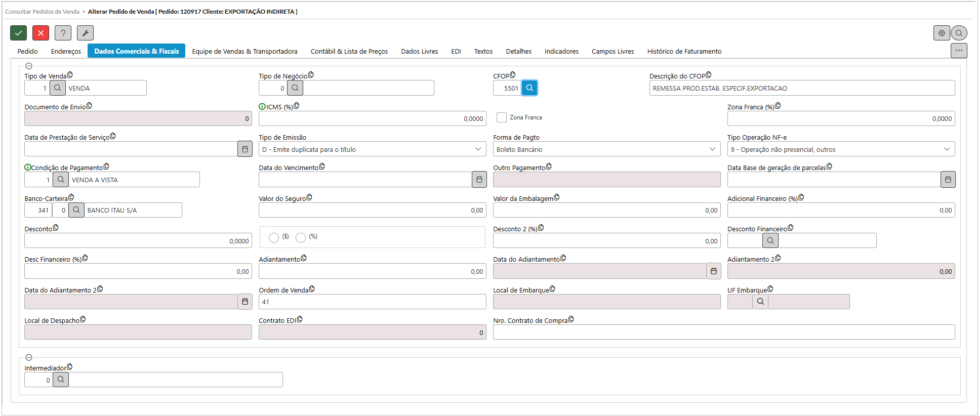
Task: Switch to the Dados Livres tab
Action: 420,51
